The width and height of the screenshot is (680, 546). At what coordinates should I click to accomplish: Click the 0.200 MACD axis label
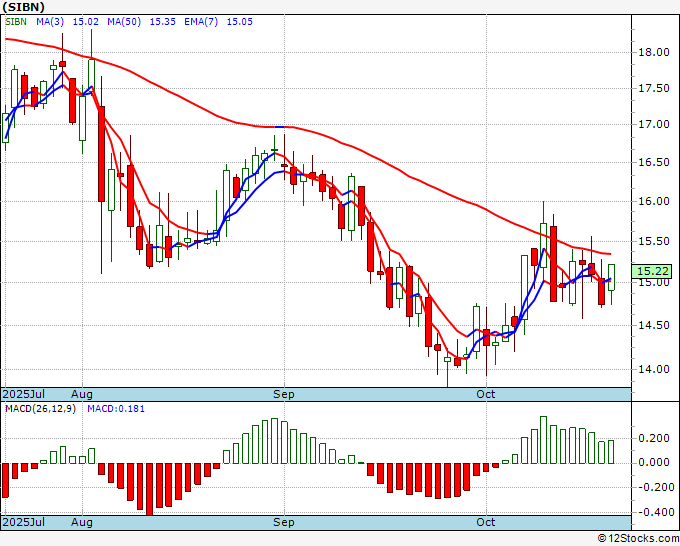click(x=654, y=438)
